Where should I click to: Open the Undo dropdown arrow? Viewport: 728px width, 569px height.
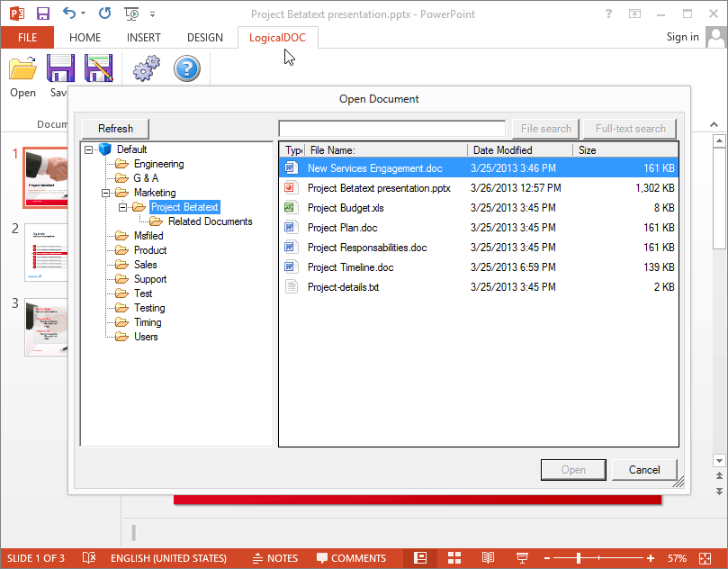pos(83,14)
